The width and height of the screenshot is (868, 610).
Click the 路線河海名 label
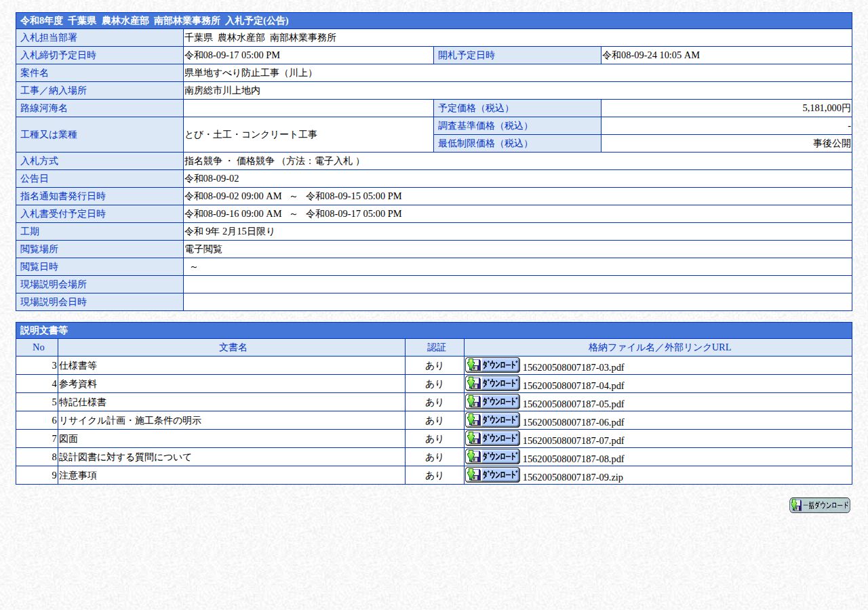tap(44, 108)
